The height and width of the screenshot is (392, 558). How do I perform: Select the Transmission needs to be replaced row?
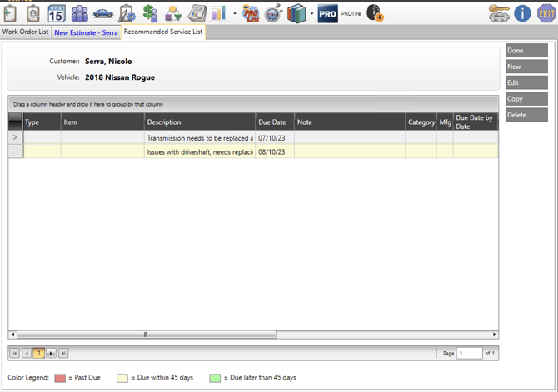[253, 137]
